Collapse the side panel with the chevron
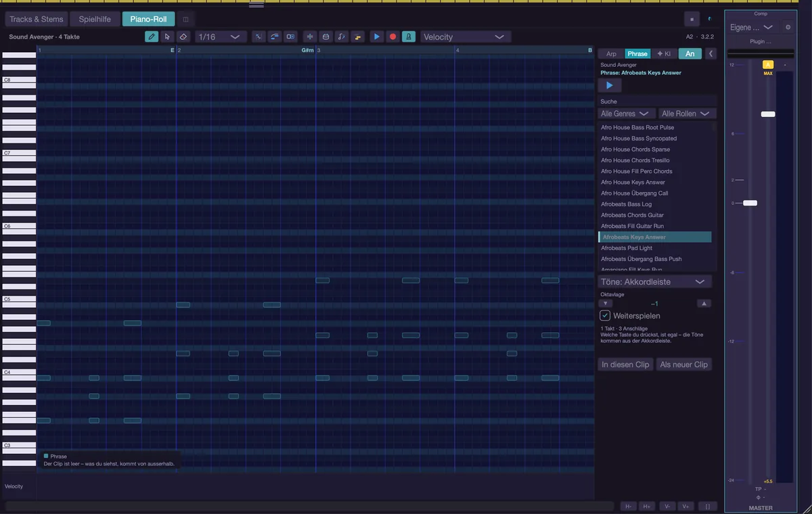The image size is (812, 514). (x=710, y=53)
